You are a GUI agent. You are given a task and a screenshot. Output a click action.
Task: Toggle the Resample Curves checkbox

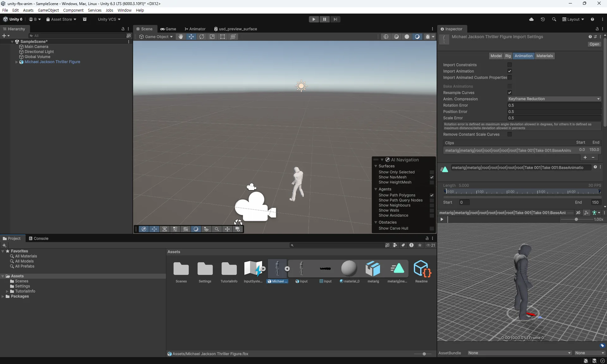(x=510, y=93)
